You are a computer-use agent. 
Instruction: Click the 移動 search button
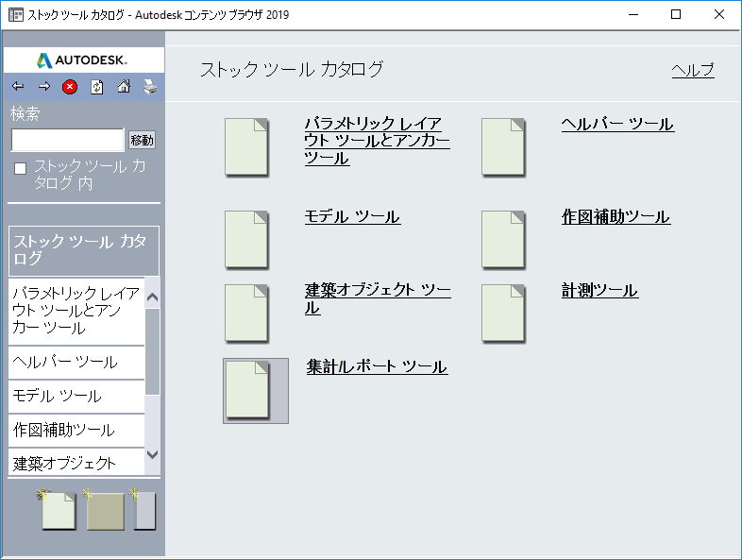click(142, 140)
